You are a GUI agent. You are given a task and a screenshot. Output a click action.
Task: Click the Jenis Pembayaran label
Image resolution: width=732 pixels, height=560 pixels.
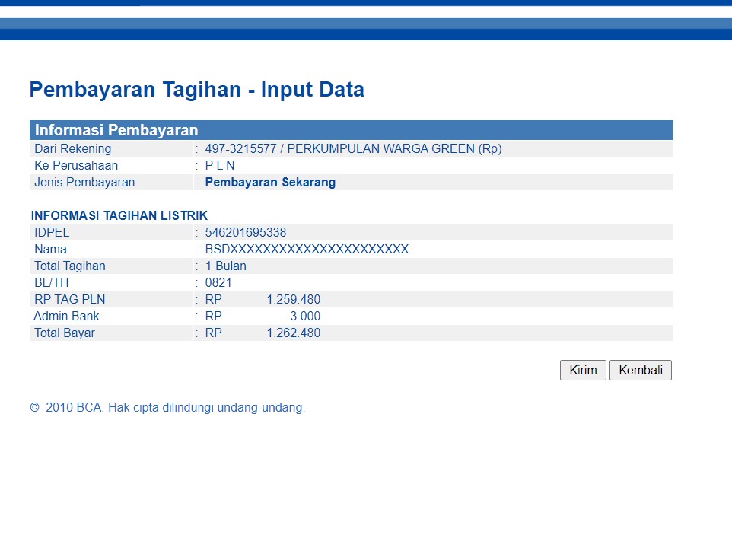pyautogui.click(x=84, y=183)
